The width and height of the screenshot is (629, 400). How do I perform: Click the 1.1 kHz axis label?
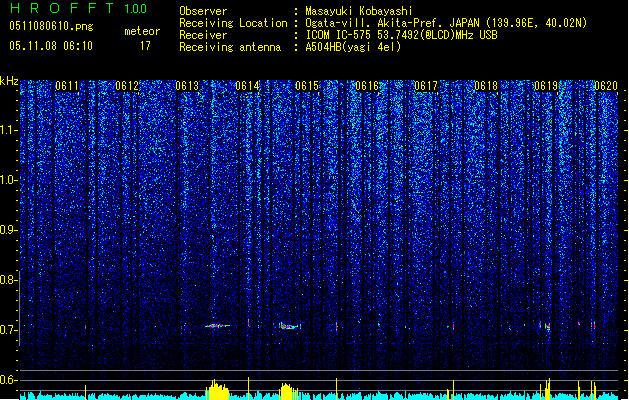[x=9, y=130]
